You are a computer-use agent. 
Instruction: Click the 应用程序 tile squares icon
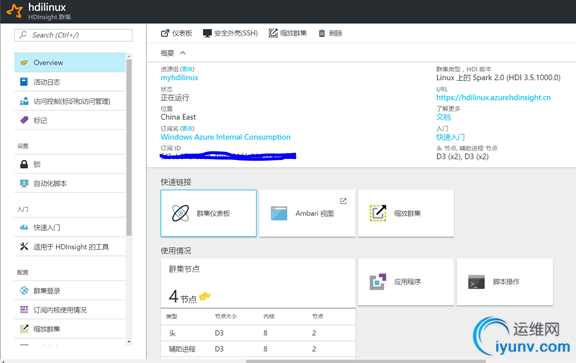click(x=378, y=282)
